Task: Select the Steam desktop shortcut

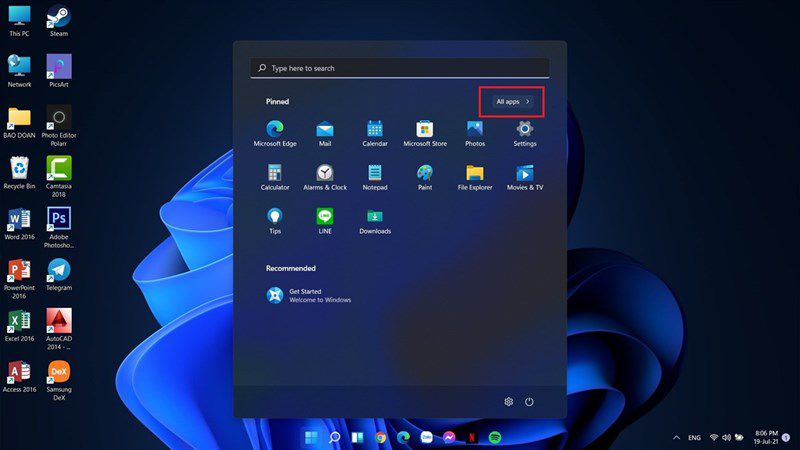Action: click(x=59, y=21)
